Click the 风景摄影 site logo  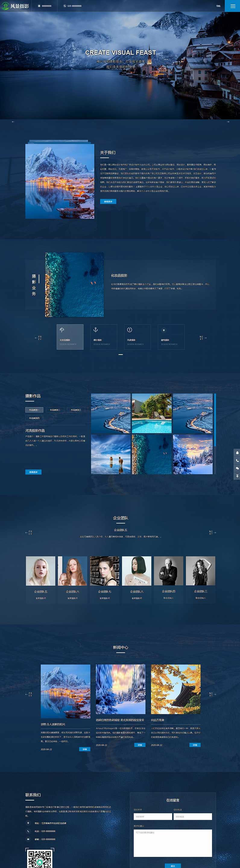(x=15, y=6)
